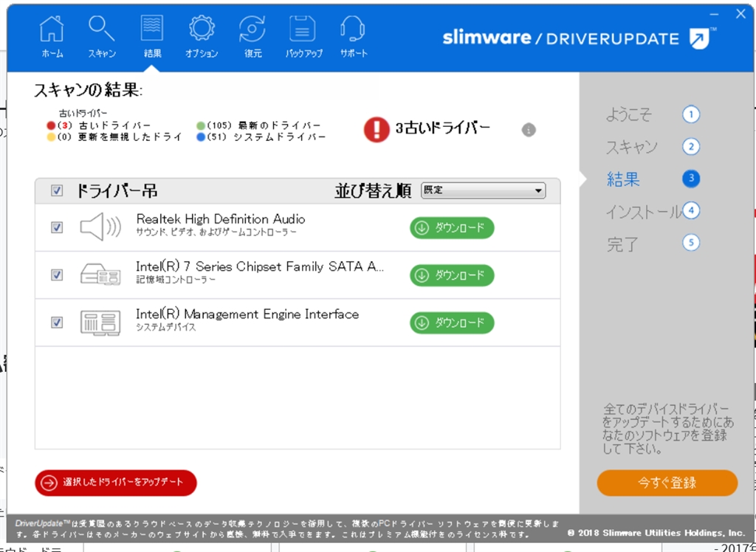Click the (3) 古いドライバー legend entry
Image resolution: width=756 pixels, height=552 pixels.
[x=99, y=126]
